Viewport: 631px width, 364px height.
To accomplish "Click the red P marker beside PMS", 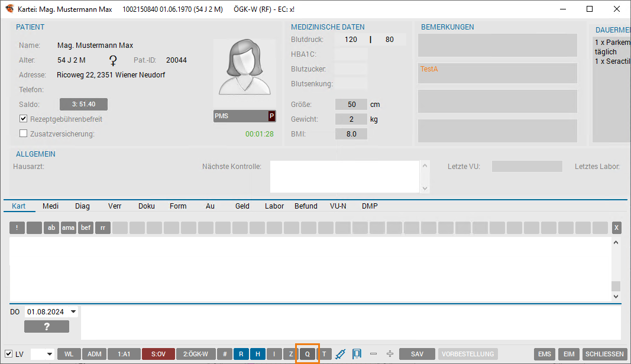I will pos(271,116).
